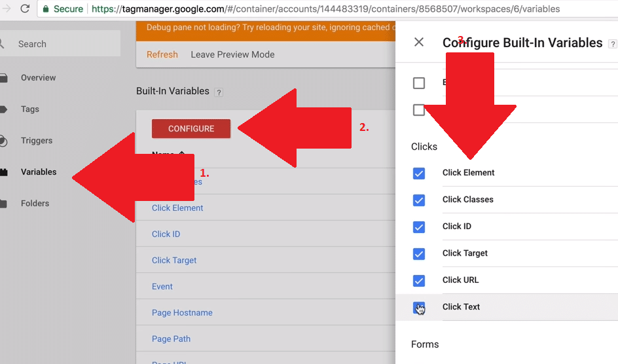Click the forward navigation arrow

coord(5,9)
